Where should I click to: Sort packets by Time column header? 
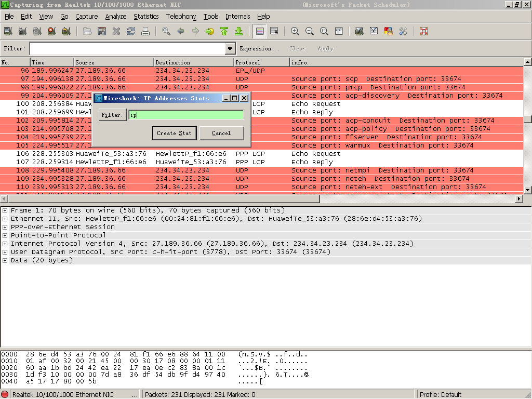click(x=52, y=62)
